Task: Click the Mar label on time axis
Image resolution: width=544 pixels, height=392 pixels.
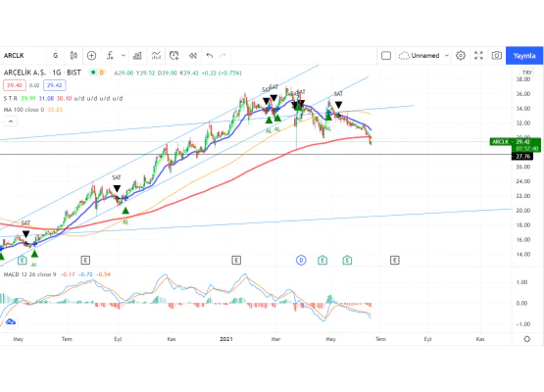Action: pos(275,339)
